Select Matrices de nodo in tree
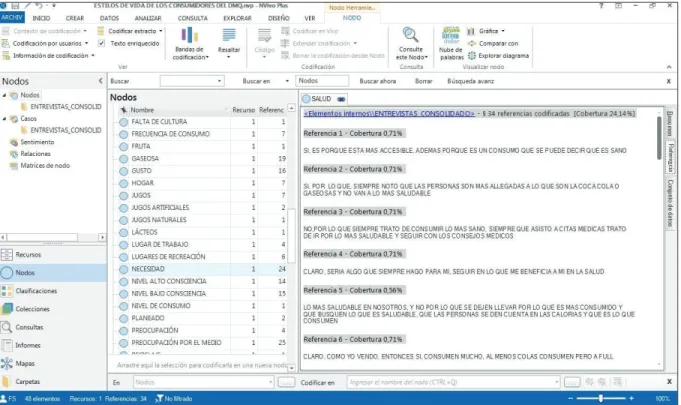The height and width of the screenshot is (405, 681). (x=45, y=165)
